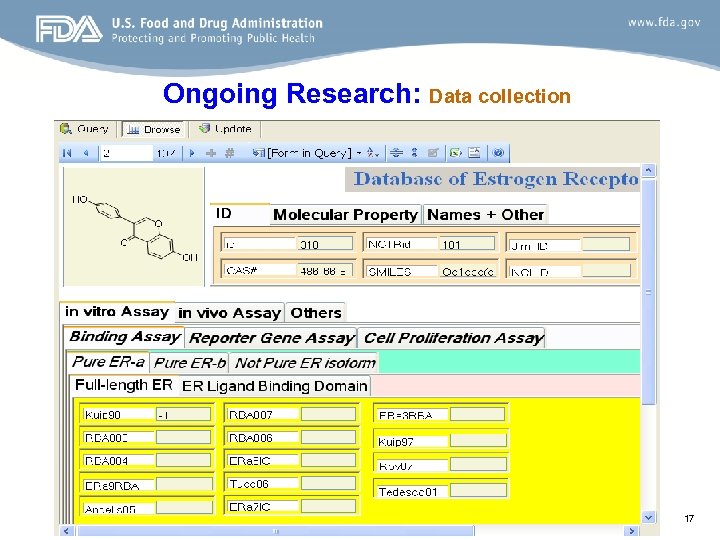The image size is (720, 540).
Task: Click the NCTRid value field showing 101
Action: coord(467,244)
